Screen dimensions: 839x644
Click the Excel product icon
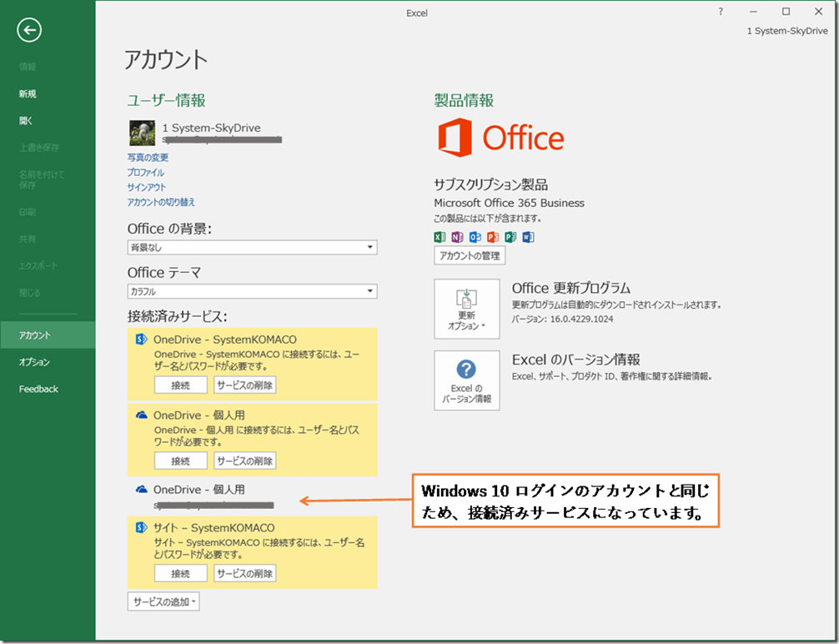tap(440, 237)
